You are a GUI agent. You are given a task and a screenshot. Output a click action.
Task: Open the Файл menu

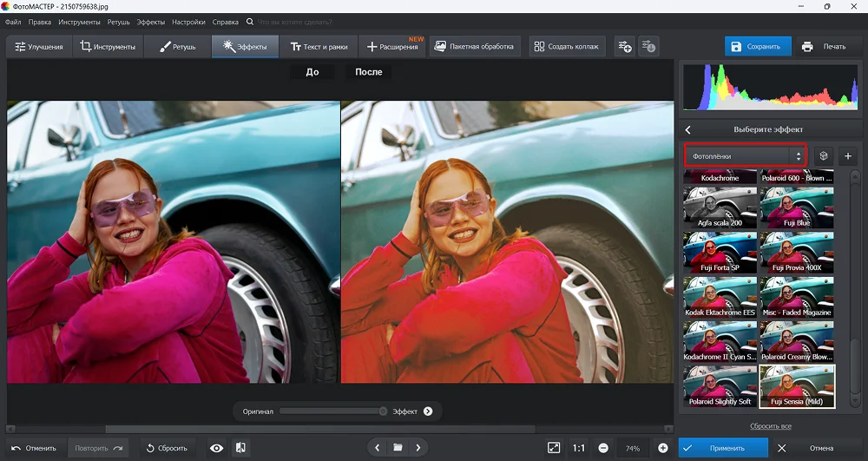pos(13,22)
